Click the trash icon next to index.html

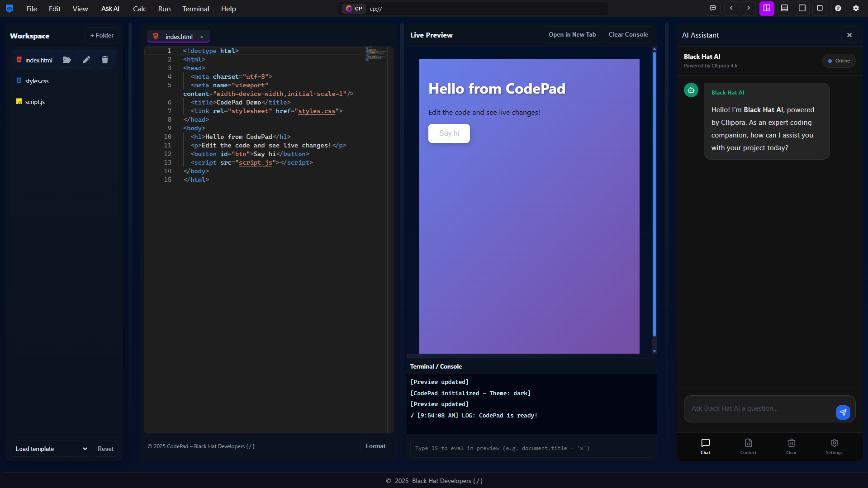105,60
